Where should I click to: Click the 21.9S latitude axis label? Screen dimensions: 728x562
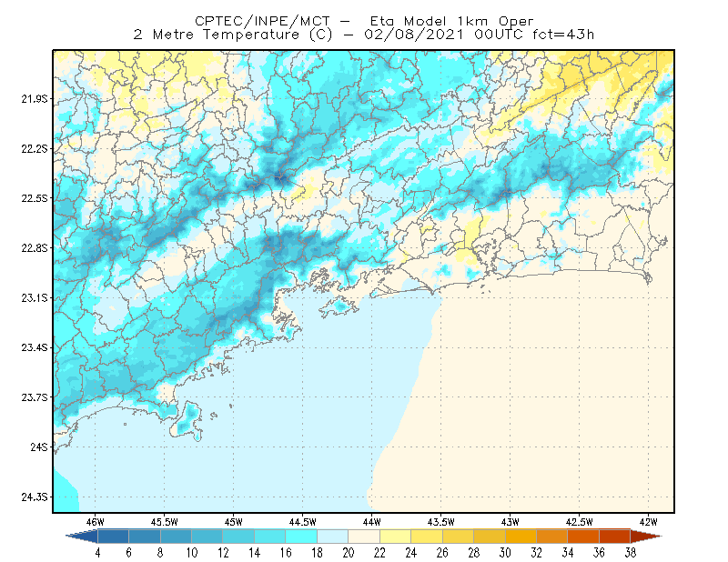35,99
